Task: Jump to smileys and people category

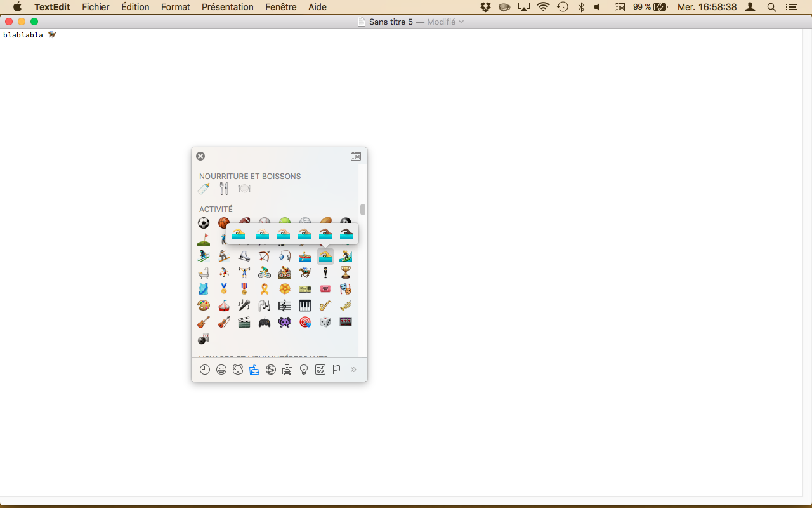Action: pos(221,370)
